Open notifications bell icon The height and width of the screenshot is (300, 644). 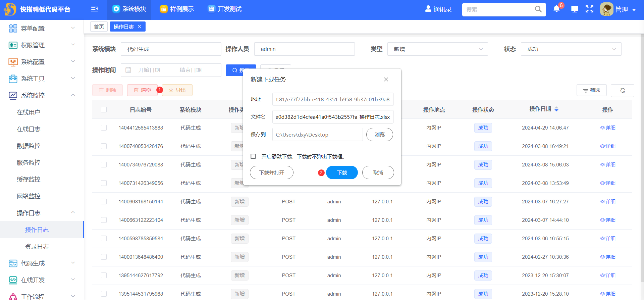[556, 9]
